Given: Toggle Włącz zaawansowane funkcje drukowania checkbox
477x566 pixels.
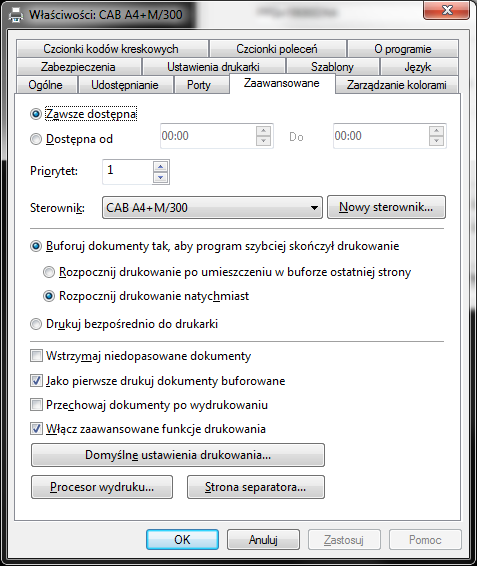Looking at the screenshot, I should coord(36,429).
